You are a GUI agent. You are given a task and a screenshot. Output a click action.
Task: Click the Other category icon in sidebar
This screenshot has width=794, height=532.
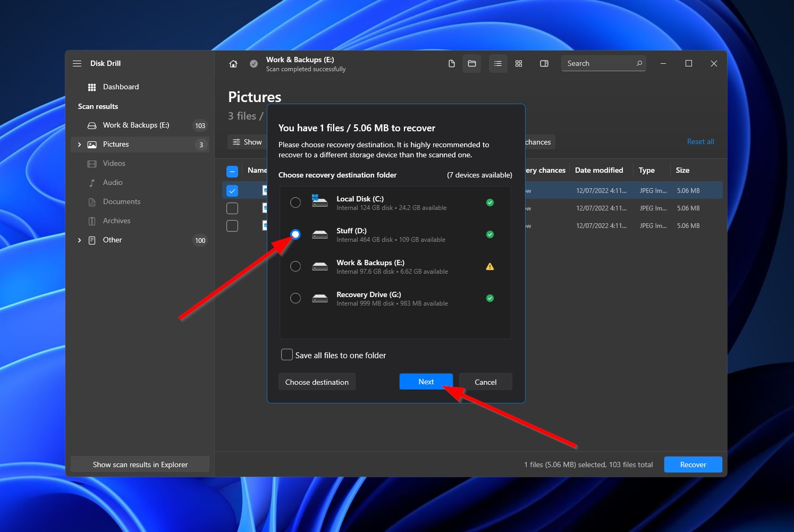pos(92,240)
